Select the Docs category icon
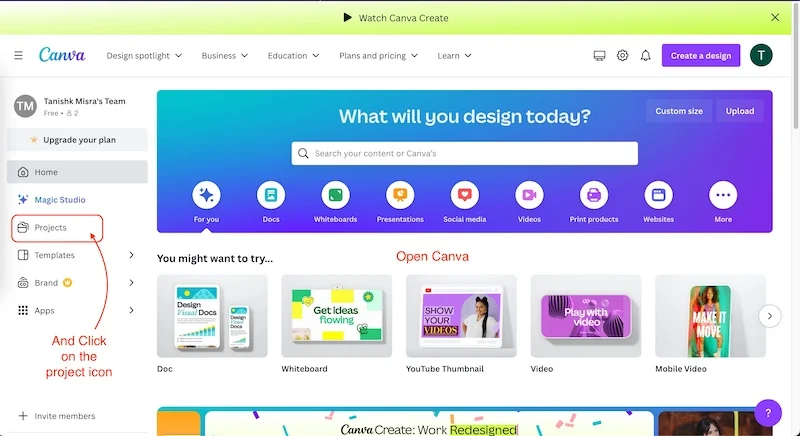 coord(270,195)
